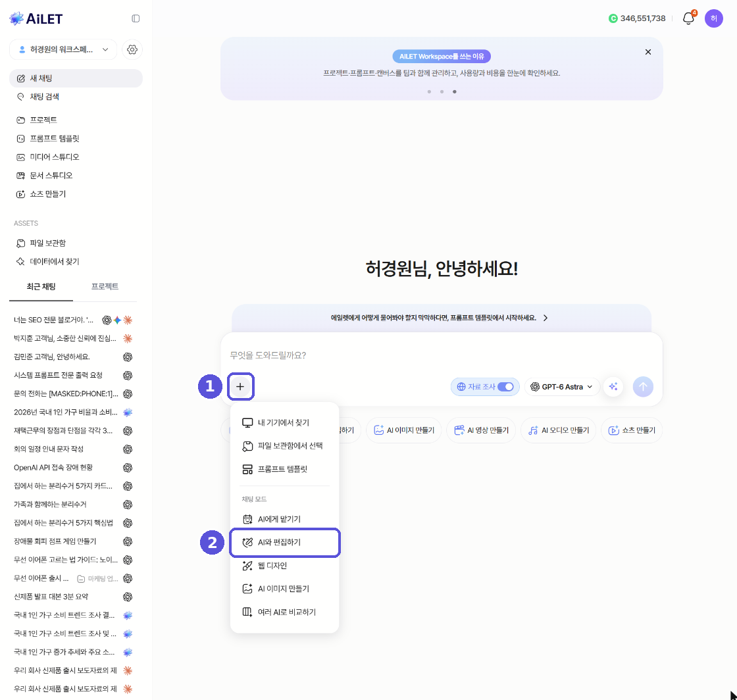The image size is (737, 700).
Task: Select 파일 보관함에서 선택 in the popup menu
Action: coord(284,446)
